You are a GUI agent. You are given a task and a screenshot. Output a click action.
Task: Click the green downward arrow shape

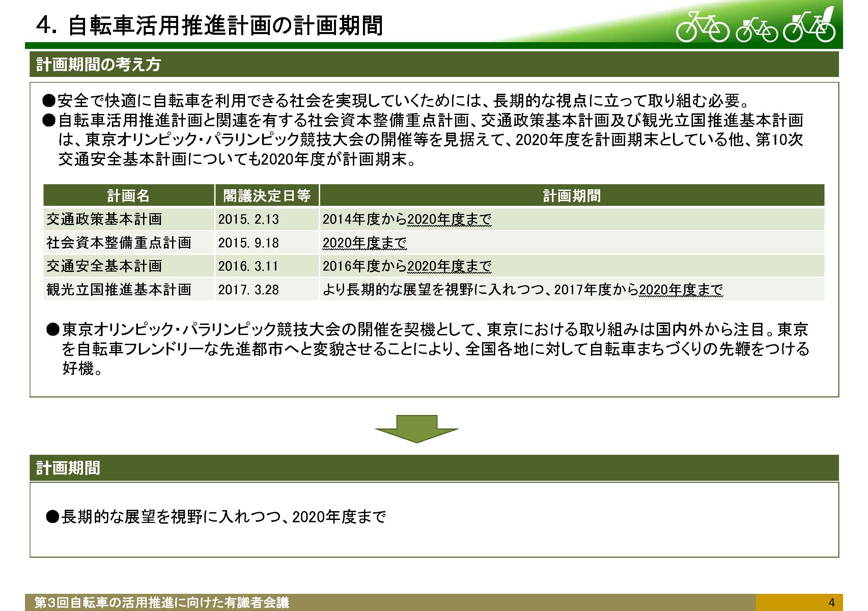tap(417, 429)
